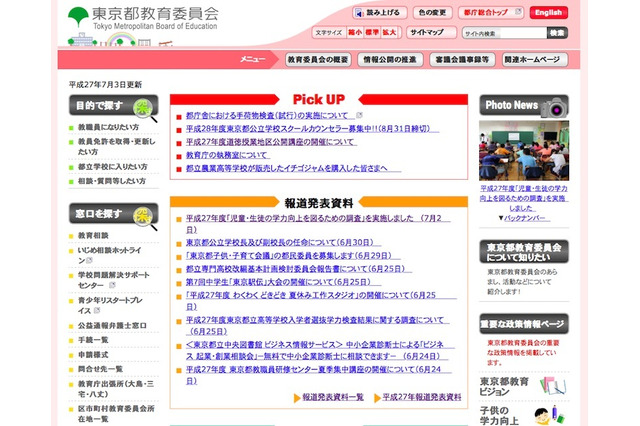Image resolution: width=640 pixels, height=426 pixels.
Task: Click 重要な政策情報ページ banner
Action: (x=524, y=324)
